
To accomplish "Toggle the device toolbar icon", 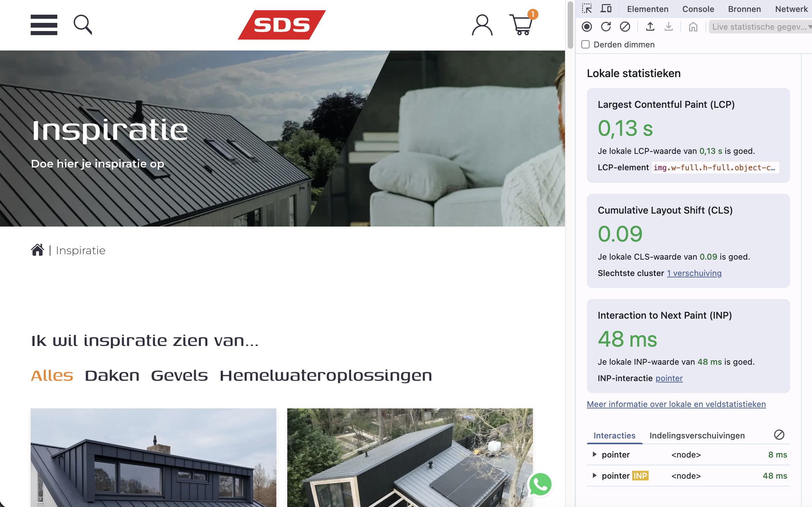I will click(x=606, y=9).
